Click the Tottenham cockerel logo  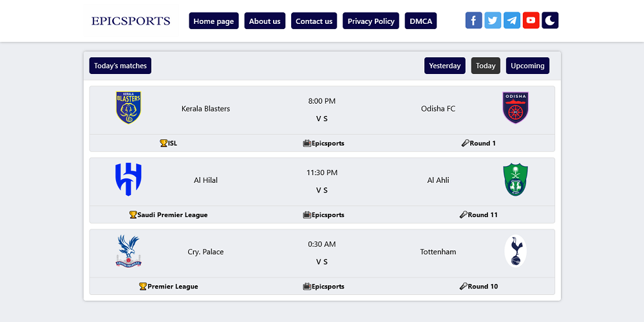[x=515, y=251]
